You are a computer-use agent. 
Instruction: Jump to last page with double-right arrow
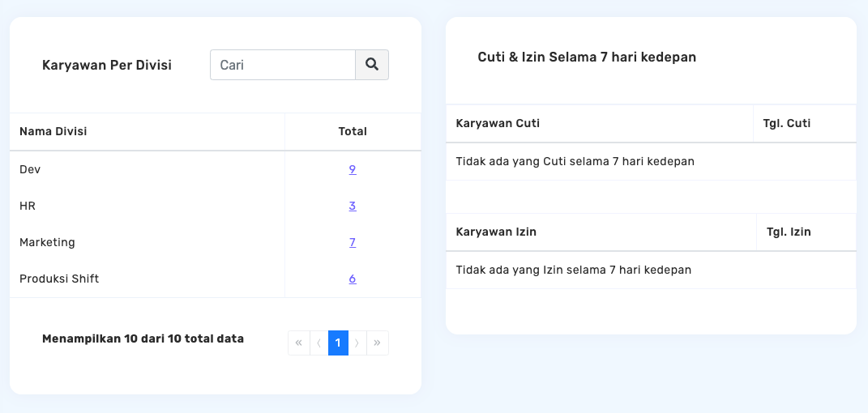(378, 343)
